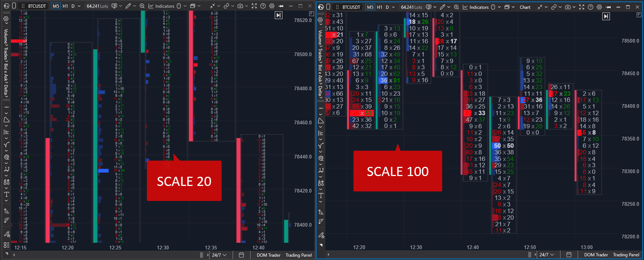Click the Chart button in right window toolbar
Image resolution: width=644 pixels, height=260 pixels.
(x=525, y=7)
